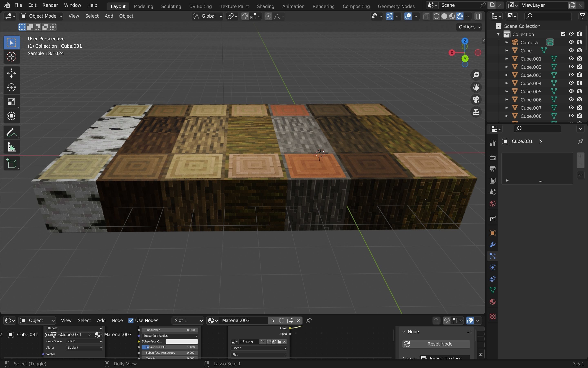Open the Tool properties tab
This screenshot has width=588, height=368.
[492, 143]
